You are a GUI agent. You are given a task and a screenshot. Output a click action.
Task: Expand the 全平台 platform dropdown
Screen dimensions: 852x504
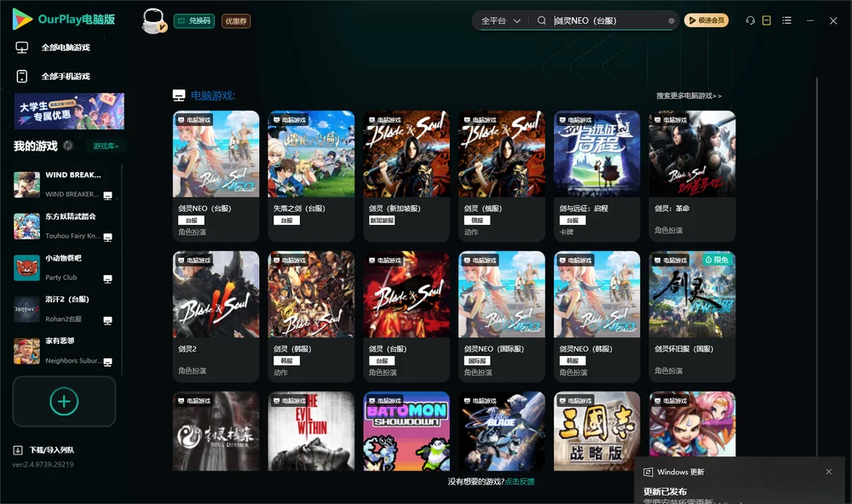click(x=500, y=20)
